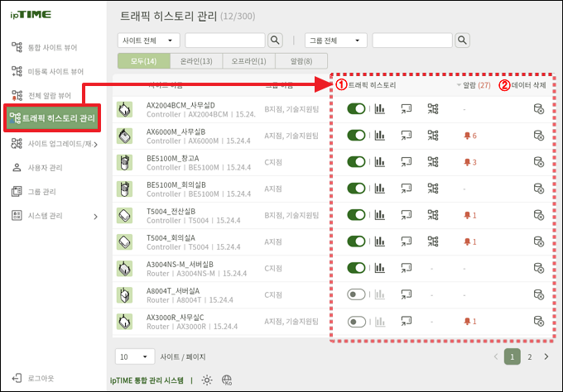Click delete data icon for AX6000M_사무실B
563x392 pixels.
click(538, 135)
